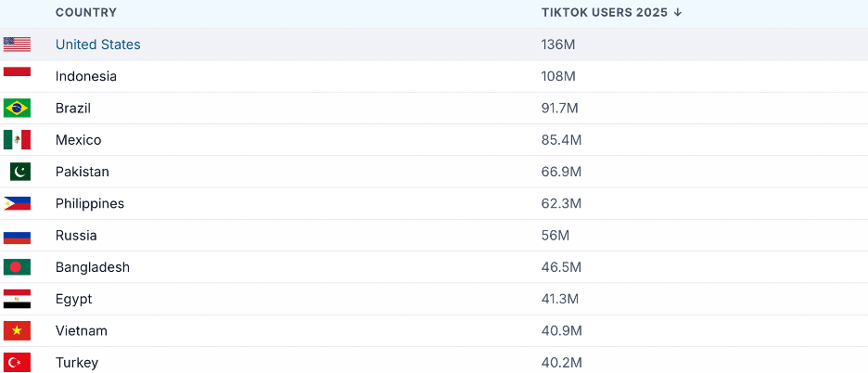Click the Russia flag icon

click(x=17, y=236)
